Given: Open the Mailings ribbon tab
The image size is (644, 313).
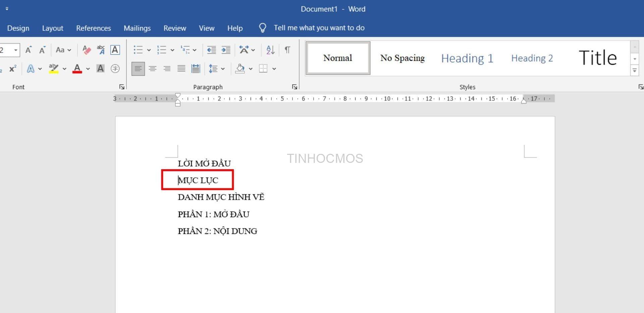Looking at the screenshot, I should coord(137,28).
